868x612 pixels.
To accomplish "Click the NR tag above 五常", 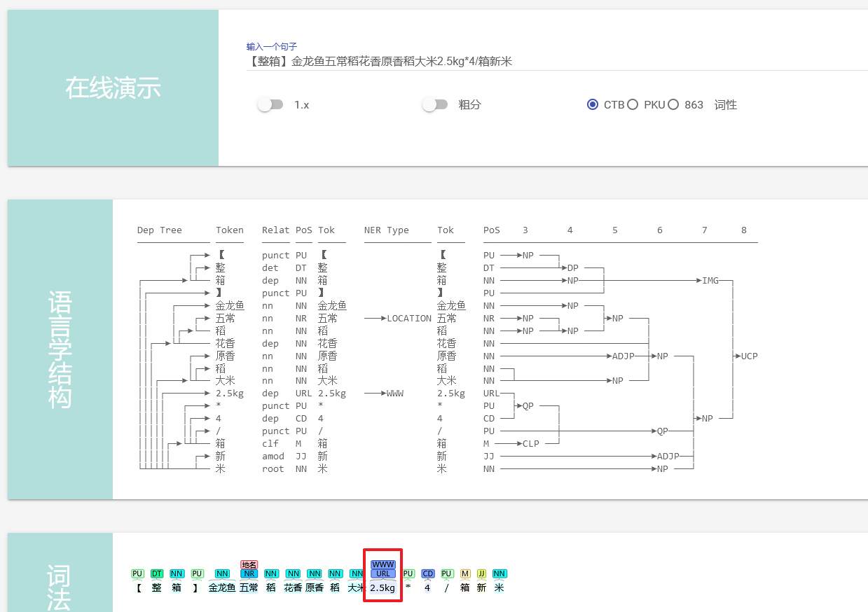I will point(249,574).
